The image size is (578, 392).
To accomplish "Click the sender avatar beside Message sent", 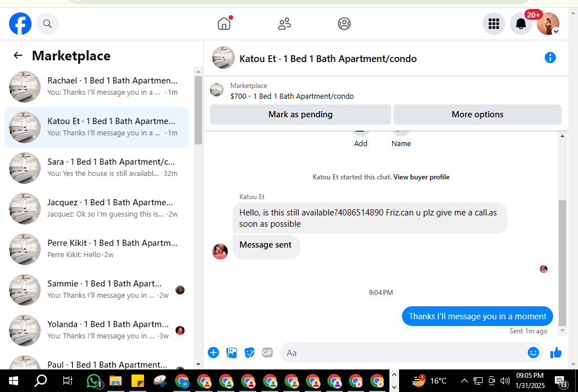I will click(220, 252).
